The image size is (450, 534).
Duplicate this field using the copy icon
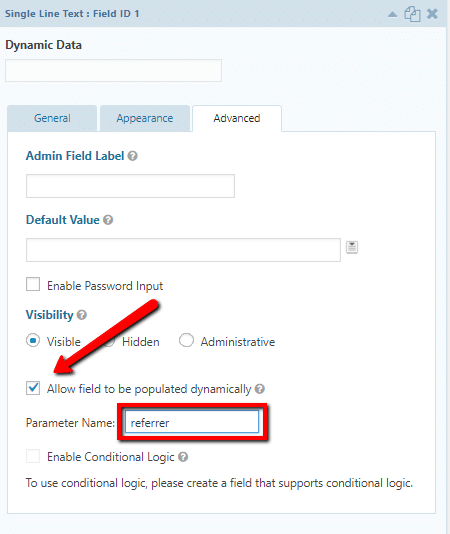coord(412,14)
